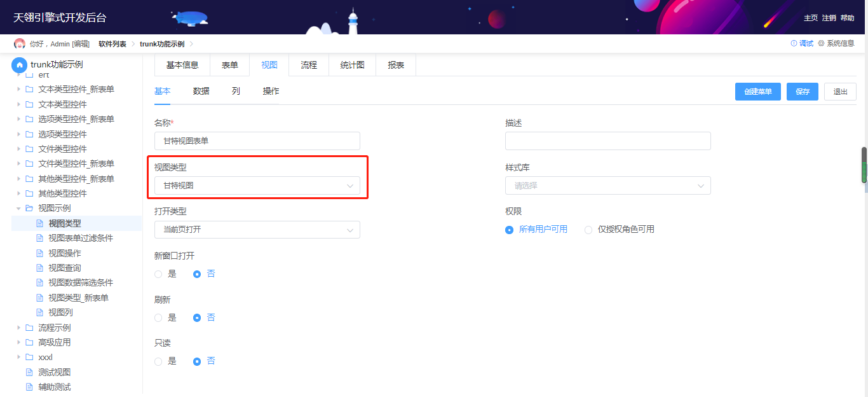This screenshot has height=397, width=868.
Task: Click the home icon beside trunk功能示例
Action: [20, 64]
